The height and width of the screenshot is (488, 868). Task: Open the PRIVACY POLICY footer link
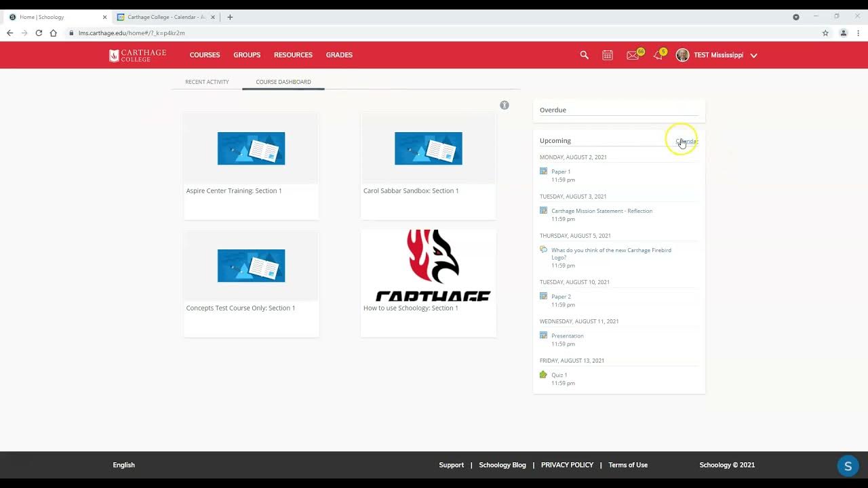click(x=567, y=465)
